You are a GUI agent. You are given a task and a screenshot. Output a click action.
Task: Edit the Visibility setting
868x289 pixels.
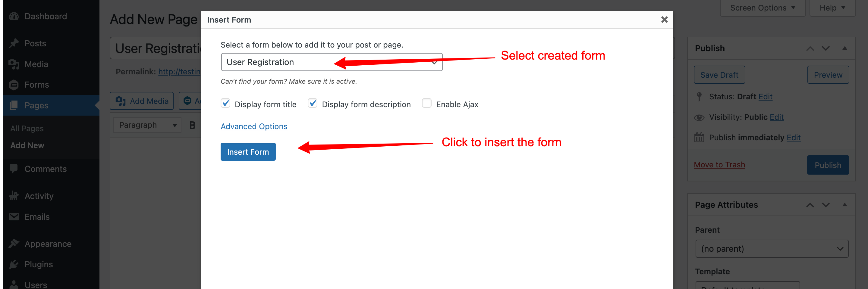(x=776, y=117)
